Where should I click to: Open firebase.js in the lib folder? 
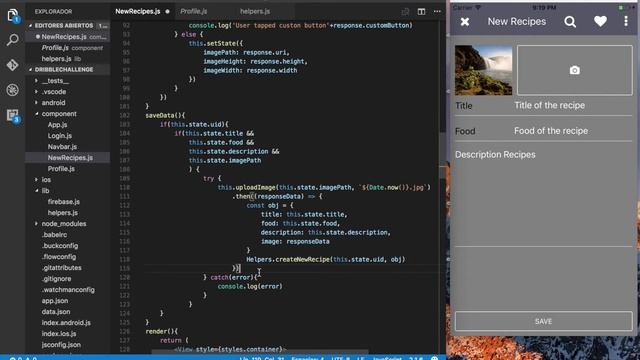pyautogui.click(x=63, y=202)
